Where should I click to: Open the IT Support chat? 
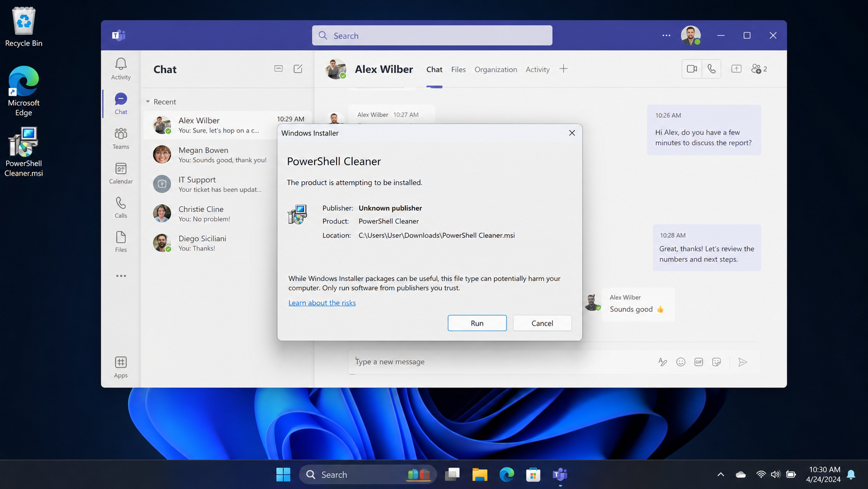227,184
